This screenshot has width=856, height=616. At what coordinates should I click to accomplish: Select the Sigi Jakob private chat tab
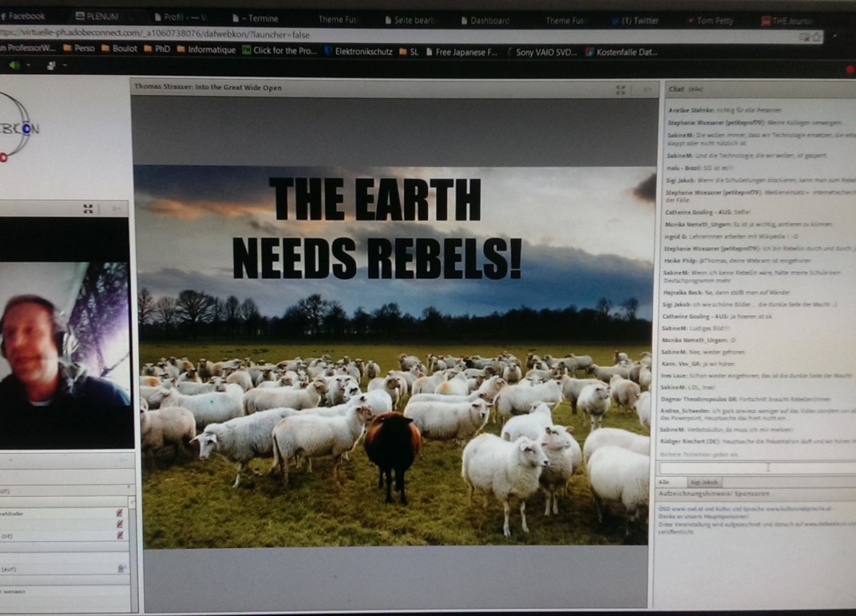coord(704,482)
